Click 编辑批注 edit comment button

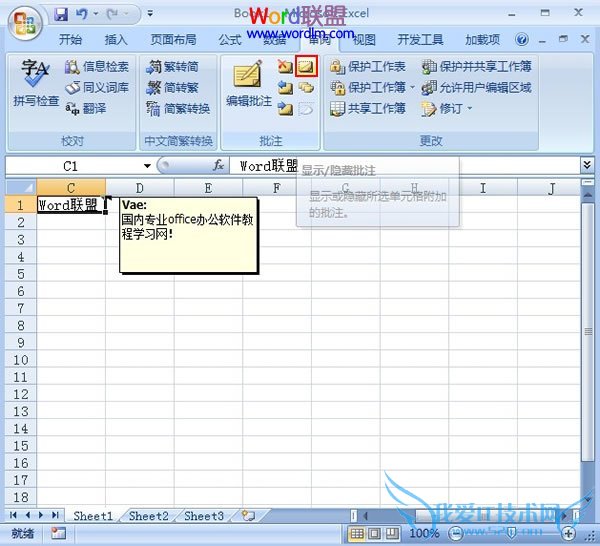pyautogui.click(x=248, y=83)
